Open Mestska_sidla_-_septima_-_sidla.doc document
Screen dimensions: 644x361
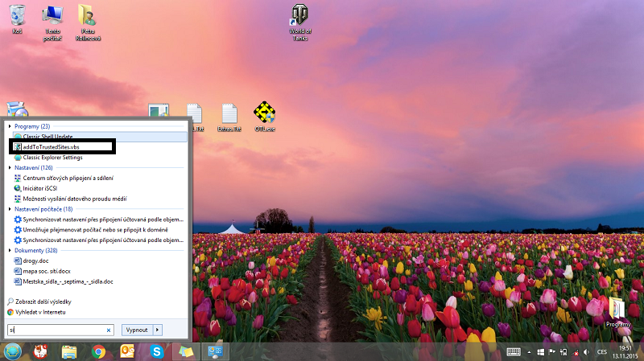pos(99,281)
